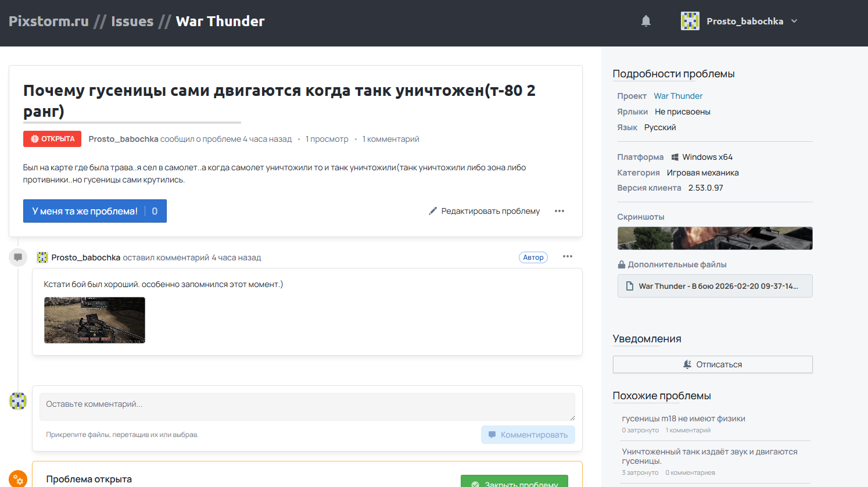Screen dimensions: 868x487
Task: Open the attached War Thunder battle file
Action: (715, 286)
